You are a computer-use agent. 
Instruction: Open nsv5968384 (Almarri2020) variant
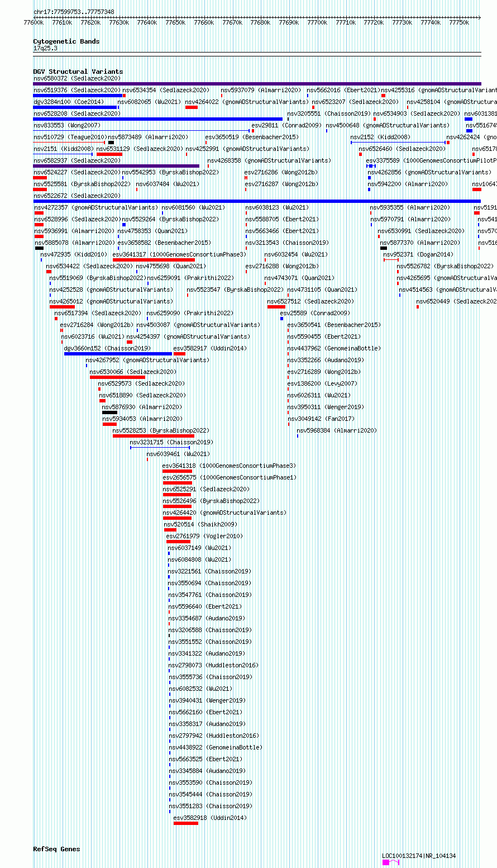point(337,430)
